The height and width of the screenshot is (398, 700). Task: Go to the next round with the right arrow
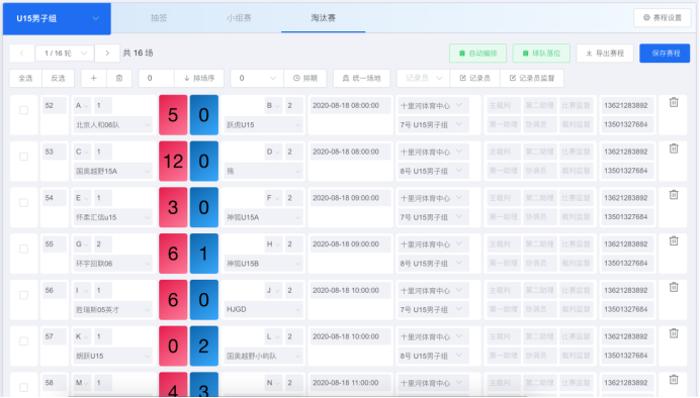coord(107,53)
